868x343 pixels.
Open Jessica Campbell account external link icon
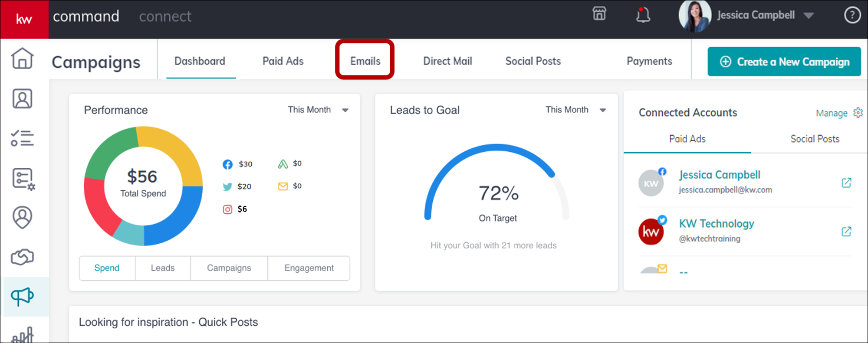846,183
